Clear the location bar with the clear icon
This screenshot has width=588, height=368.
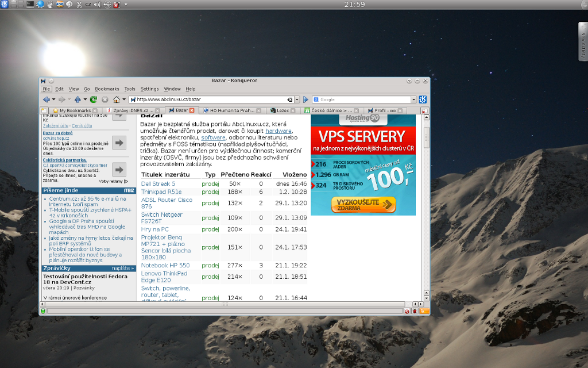tap(290, 99)
